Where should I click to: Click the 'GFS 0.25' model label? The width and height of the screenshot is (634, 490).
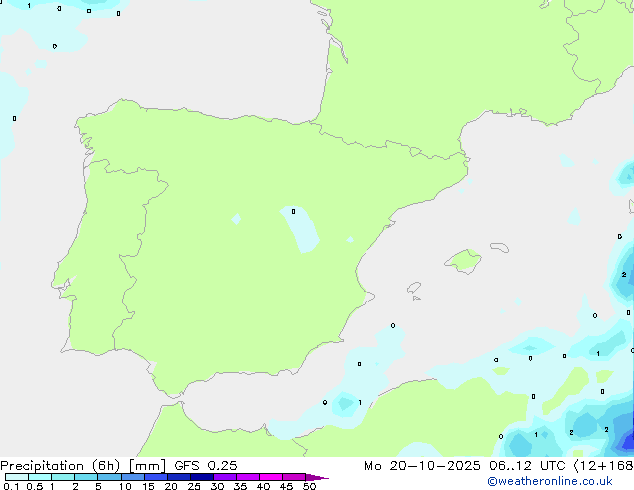point(206,466)
